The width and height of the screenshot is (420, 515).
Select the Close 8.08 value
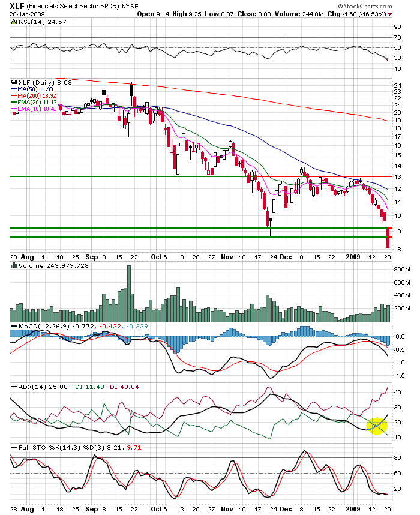254,14
